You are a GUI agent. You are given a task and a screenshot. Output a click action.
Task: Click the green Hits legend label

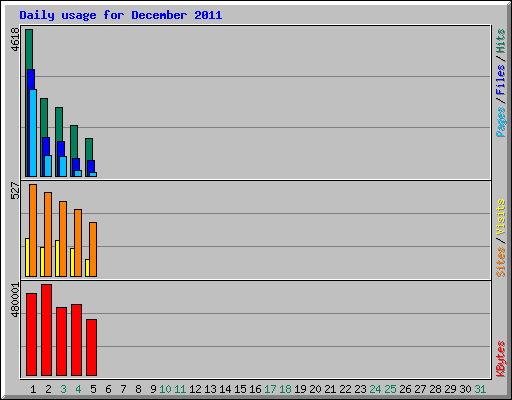click(500, 41)
